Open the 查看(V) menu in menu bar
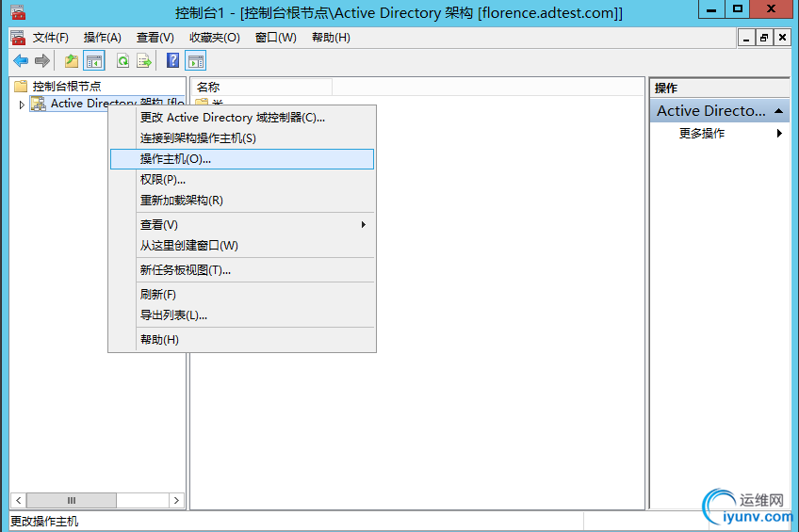799x532 pixels. click(155, 38)
